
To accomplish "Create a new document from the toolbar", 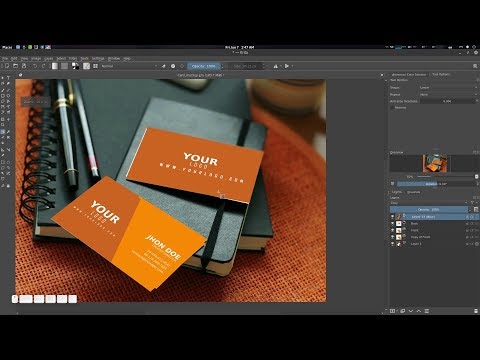I will 7,66.
